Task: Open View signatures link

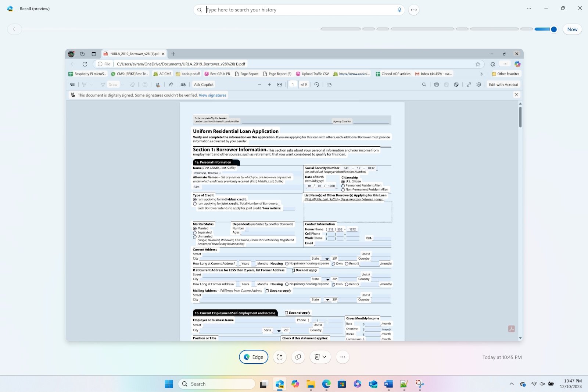Action: point(212,95)
